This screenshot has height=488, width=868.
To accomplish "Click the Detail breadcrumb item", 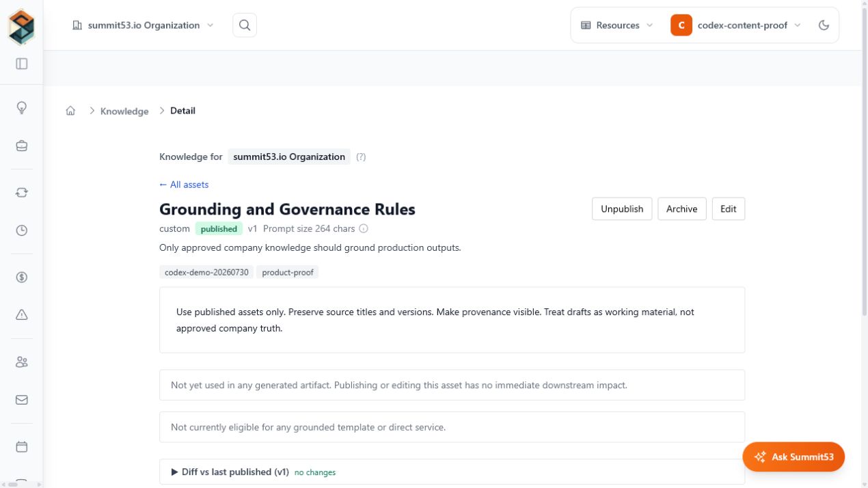I will pyautogui.click(x=182, y=111).
